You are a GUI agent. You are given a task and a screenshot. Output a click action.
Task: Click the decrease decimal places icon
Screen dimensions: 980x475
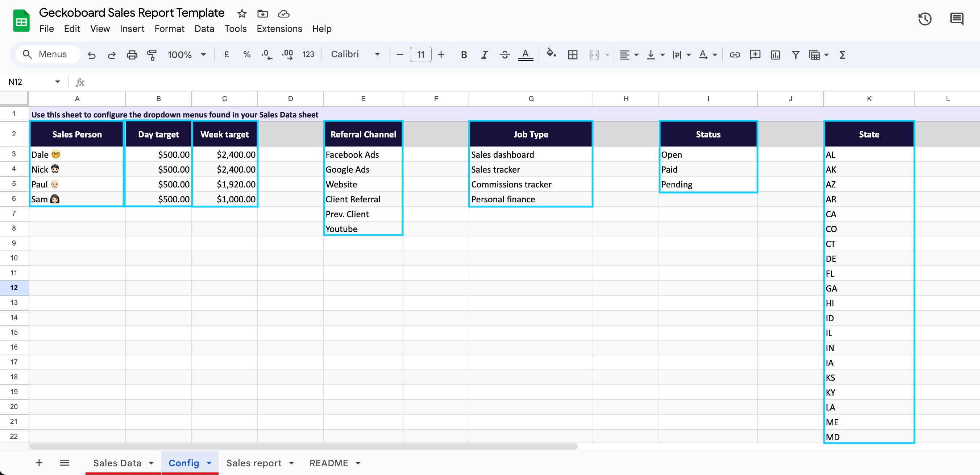point(267,54)
